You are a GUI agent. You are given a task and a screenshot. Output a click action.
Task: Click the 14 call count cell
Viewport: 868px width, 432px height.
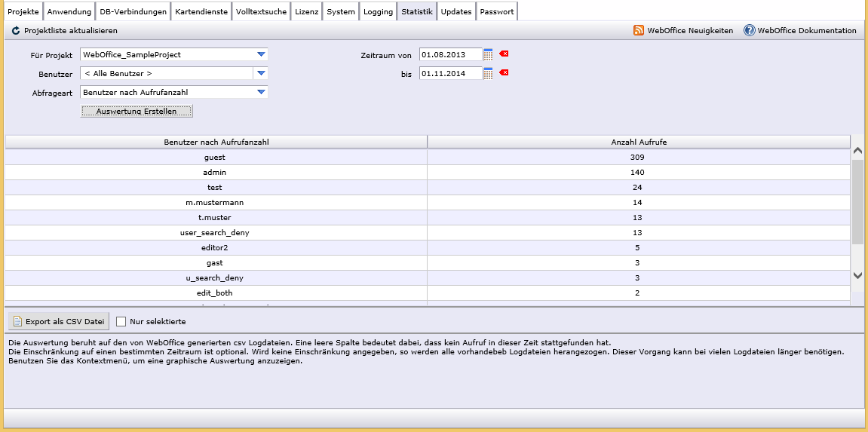pos(638,203)
